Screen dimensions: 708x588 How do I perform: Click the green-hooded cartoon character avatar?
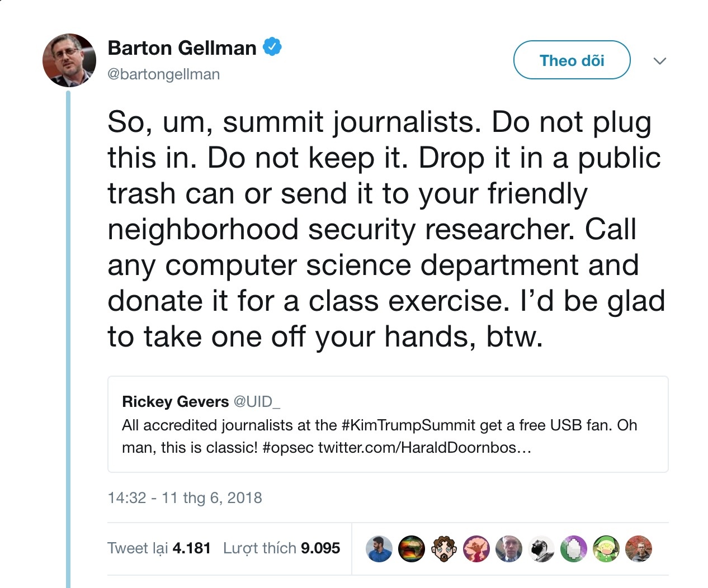tap(606, 549)
